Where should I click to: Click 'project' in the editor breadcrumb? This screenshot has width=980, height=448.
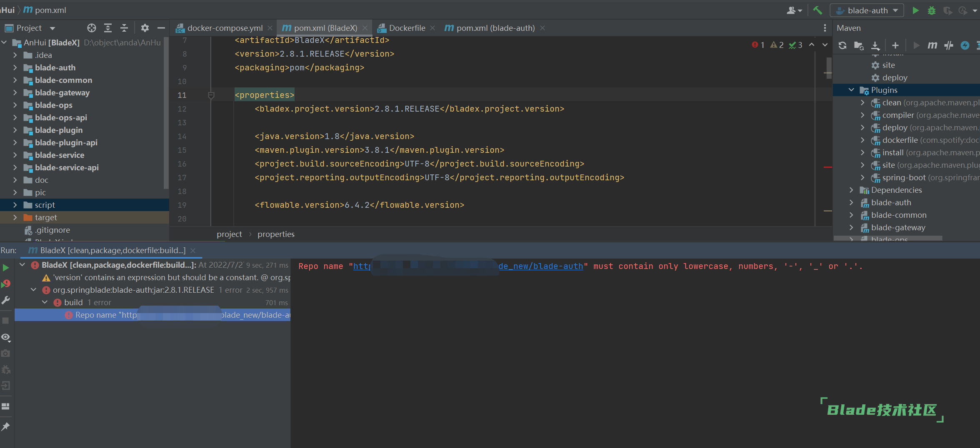tap(229, 234)
